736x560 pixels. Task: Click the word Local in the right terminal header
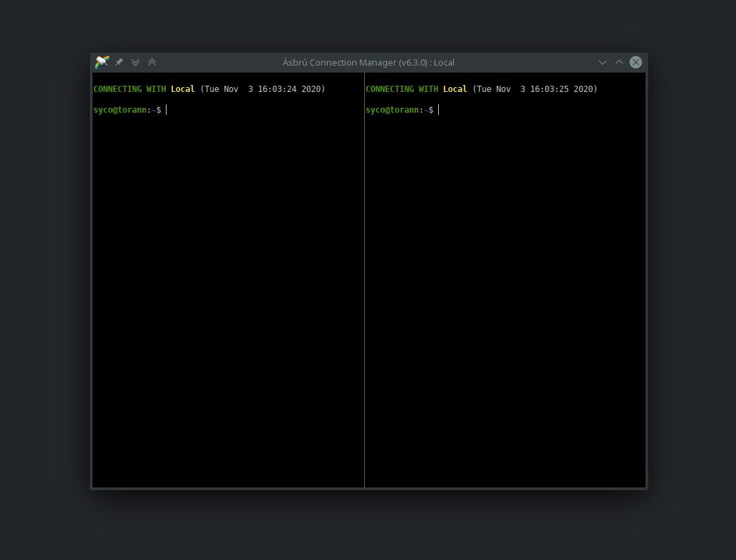tap(455, 88)
